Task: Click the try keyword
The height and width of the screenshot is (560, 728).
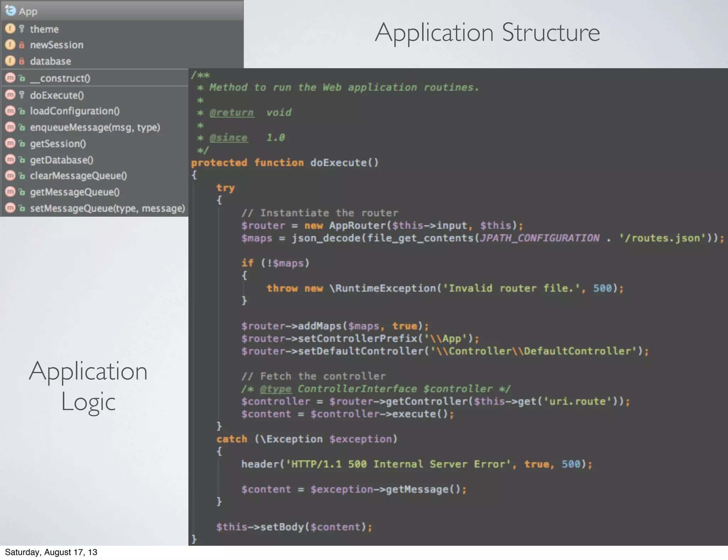Action: click(x=225, y=188)
